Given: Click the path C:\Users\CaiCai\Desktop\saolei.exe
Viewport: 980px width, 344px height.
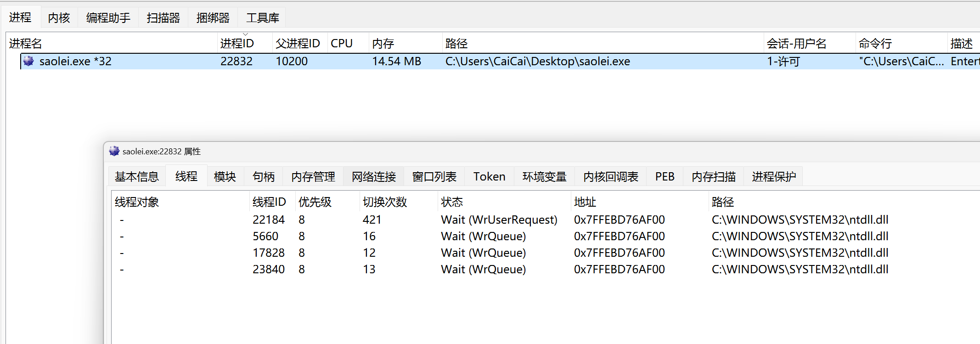Looking at the screenshot, I should (538, 61).
